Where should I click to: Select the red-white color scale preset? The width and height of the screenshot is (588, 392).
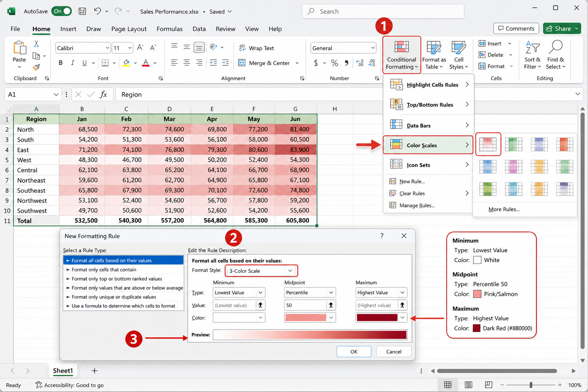click(488, 144)
